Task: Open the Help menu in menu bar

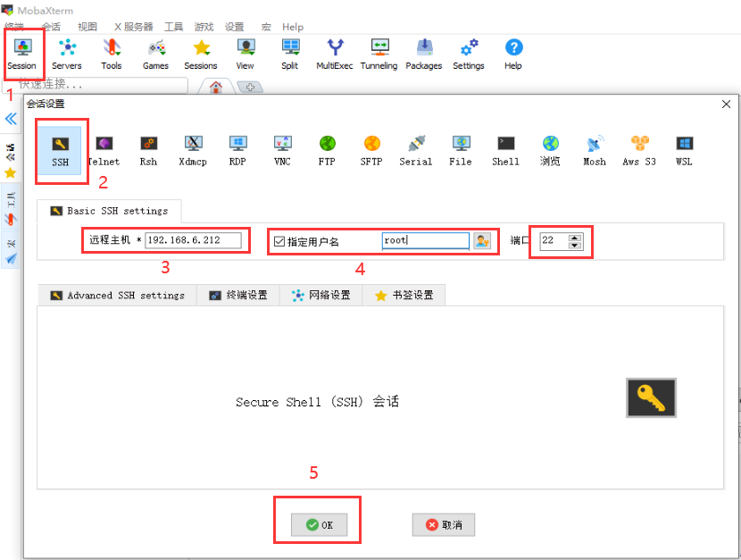Action: pos(293,27)
